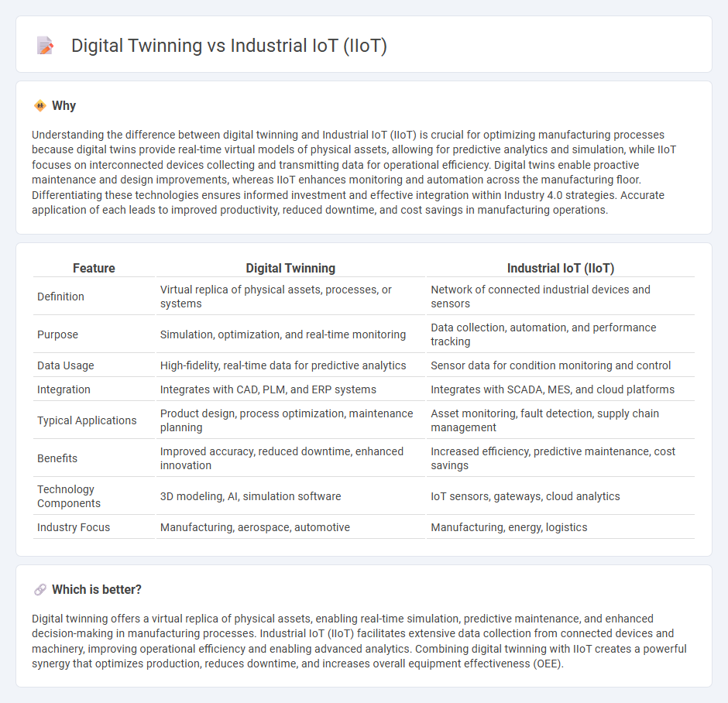The height and width of the screenshot is (703, 728).
Task: Click the Purpose row label
Action: [x=57, y=334]
